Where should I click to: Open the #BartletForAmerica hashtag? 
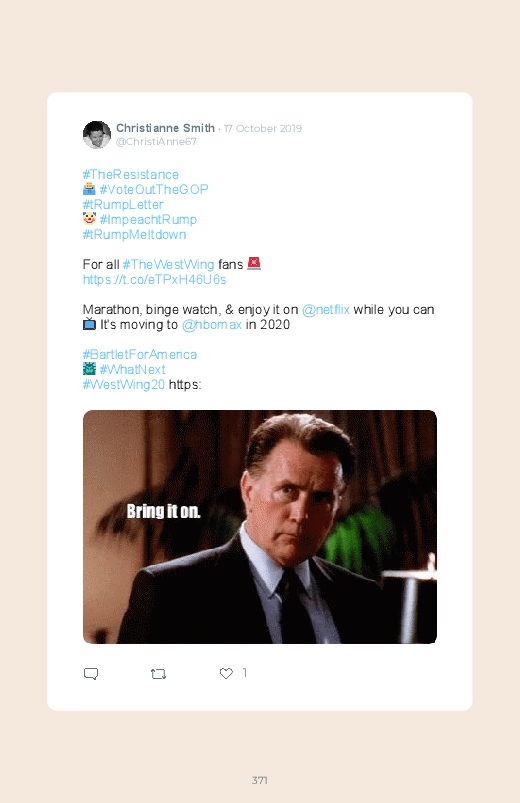coord(140,354)
